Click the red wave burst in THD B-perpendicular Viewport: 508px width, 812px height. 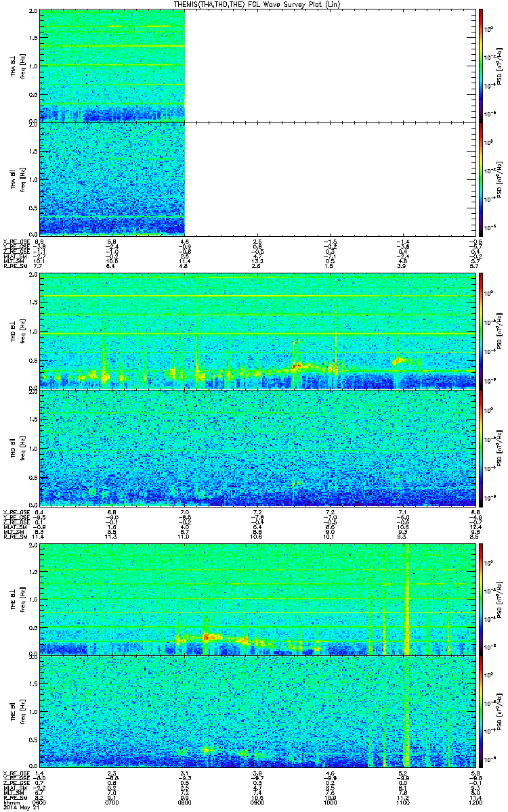point(297,366)
